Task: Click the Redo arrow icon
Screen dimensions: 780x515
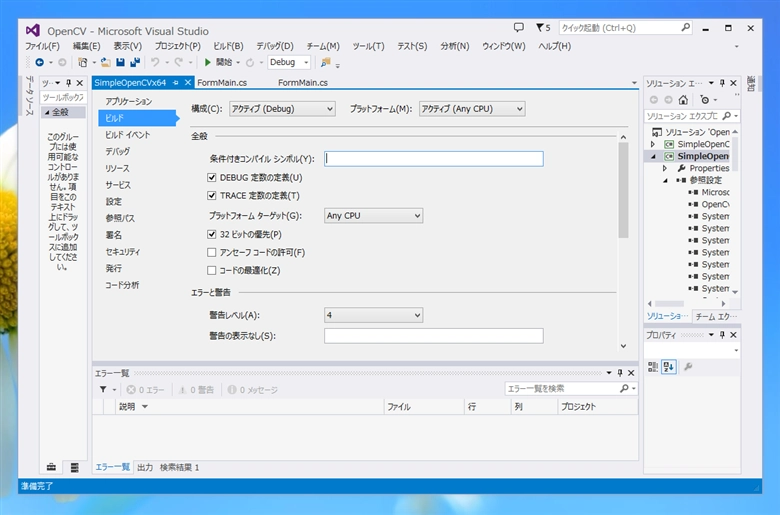Action: 178,62
